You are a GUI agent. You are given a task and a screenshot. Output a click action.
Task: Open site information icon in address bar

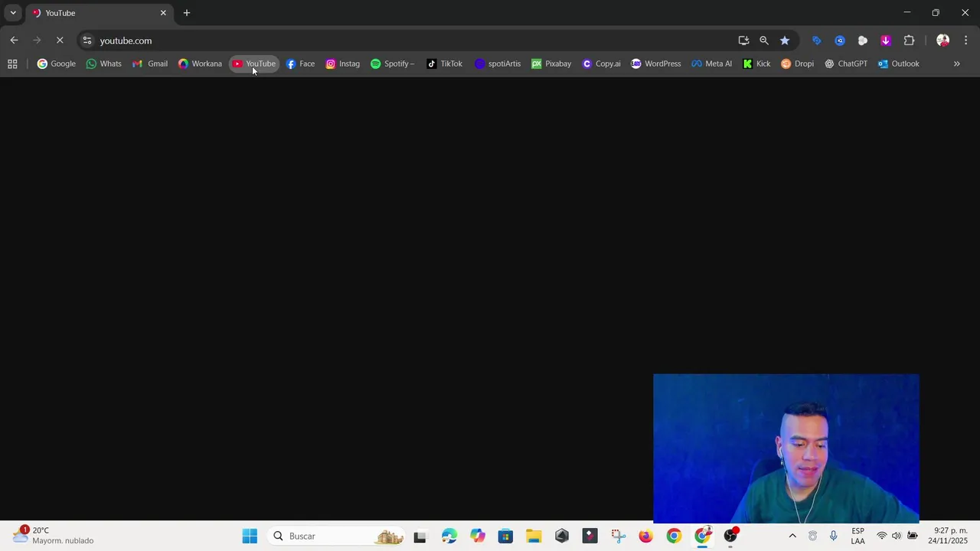pyautogui.click(x=87, y=41)
